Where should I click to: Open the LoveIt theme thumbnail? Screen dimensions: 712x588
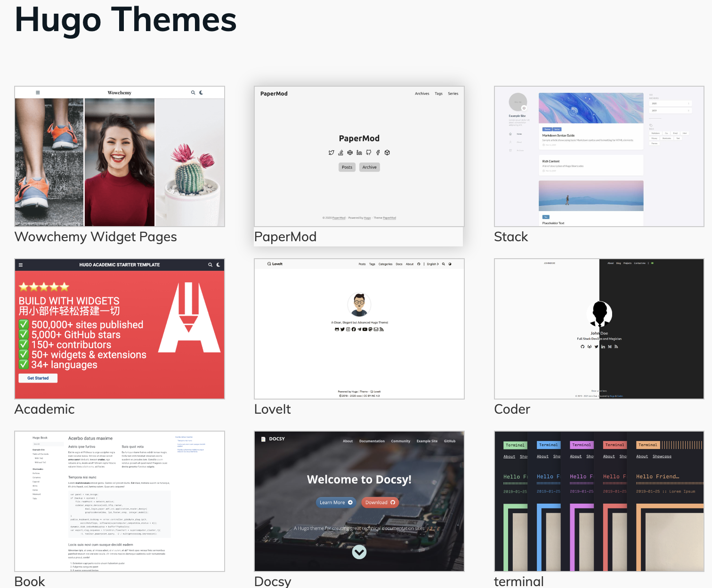tap(359, 329)
